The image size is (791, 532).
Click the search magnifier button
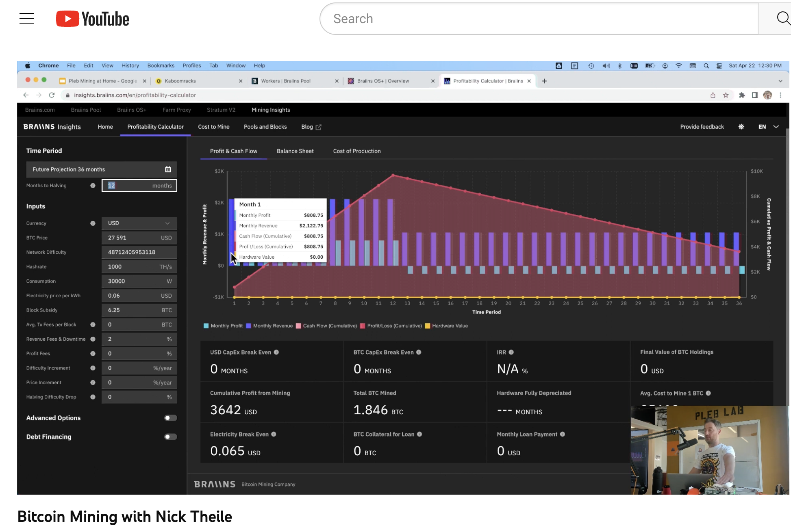coord(782,19)
